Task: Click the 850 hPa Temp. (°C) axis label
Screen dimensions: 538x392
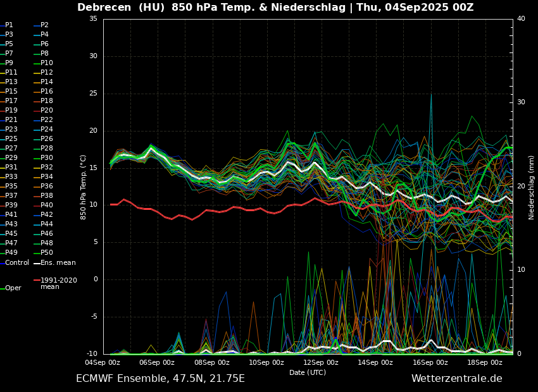Action: [x=84, y=187]
